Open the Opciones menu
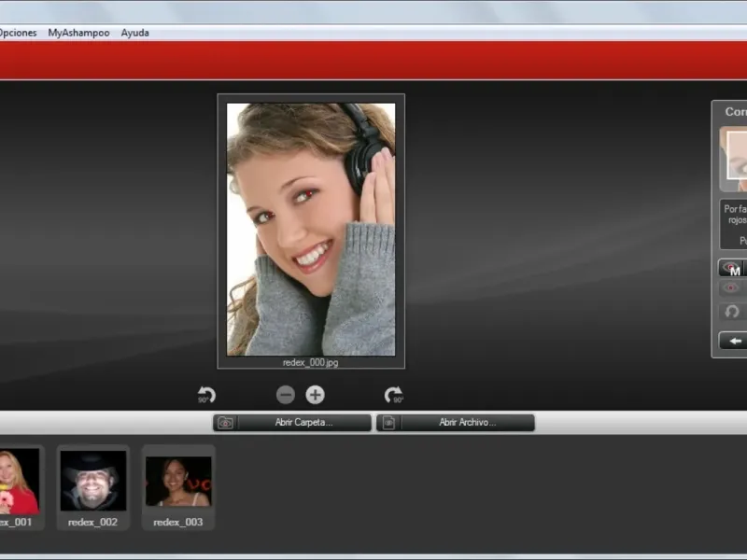Screen dimensions: 747x560 pos(17,33)
